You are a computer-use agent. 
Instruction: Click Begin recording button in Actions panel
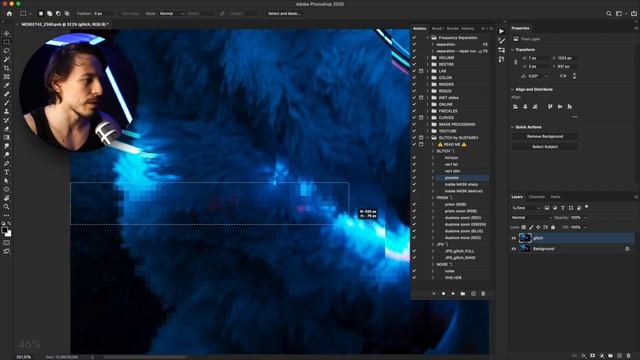point(443,293)
